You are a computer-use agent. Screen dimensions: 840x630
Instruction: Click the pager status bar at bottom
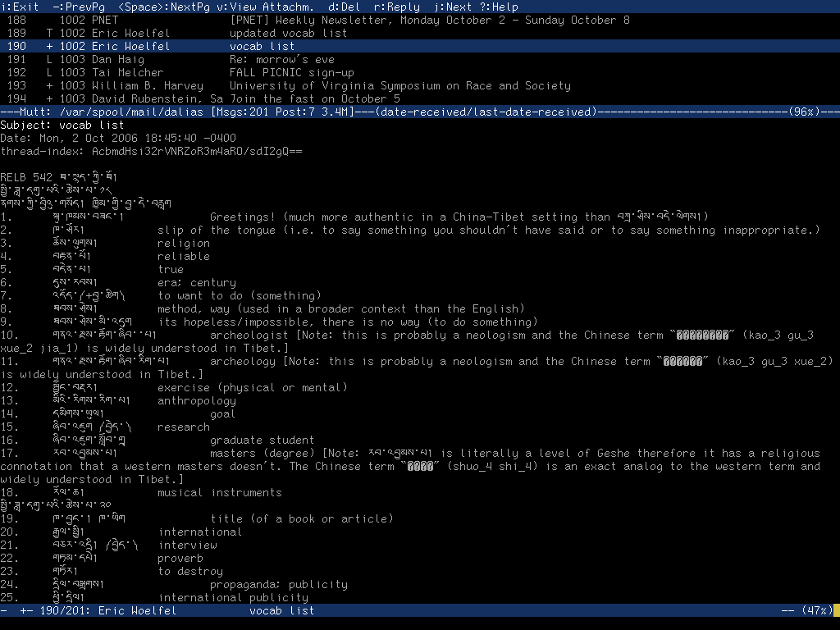(410, 610)
